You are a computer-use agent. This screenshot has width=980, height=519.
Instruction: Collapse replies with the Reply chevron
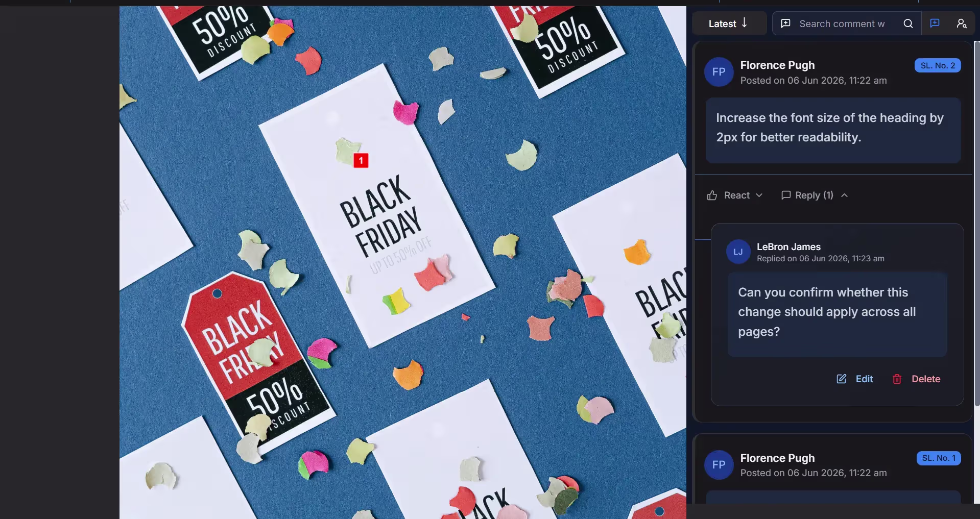(x=845, y=195)
